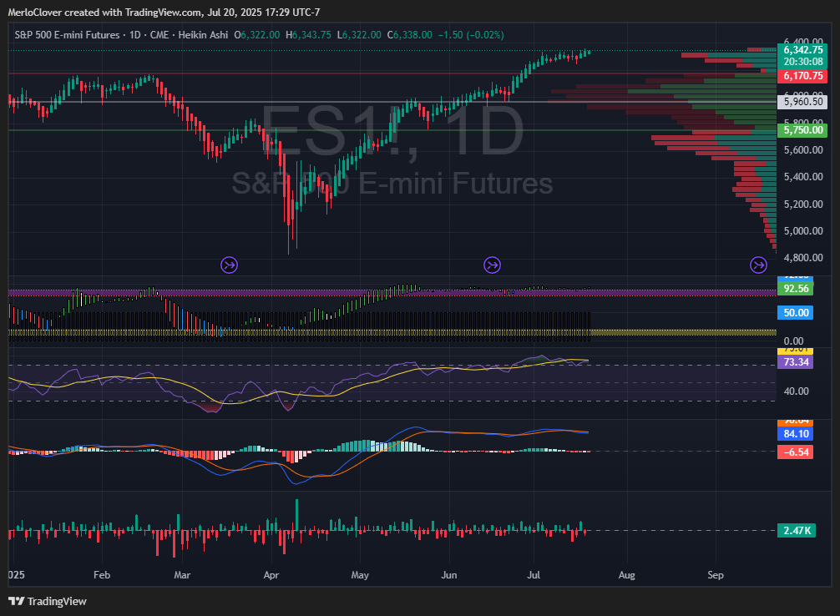Click the S&P 500 E-mini Futures symbol title
Viewport: 840px width, 616px height.
click(67, 35)
